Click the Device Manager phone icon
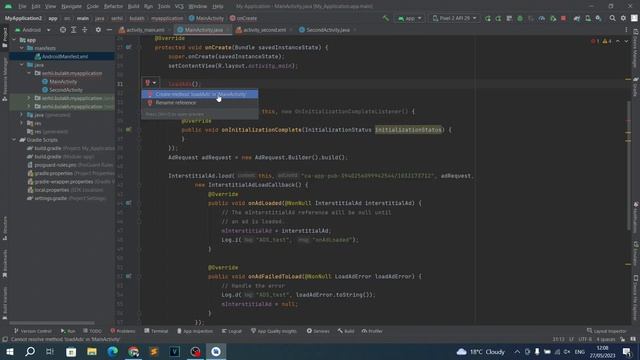This screenshot has height=360, width=640. pyautogui.click(x=588, y=18)
